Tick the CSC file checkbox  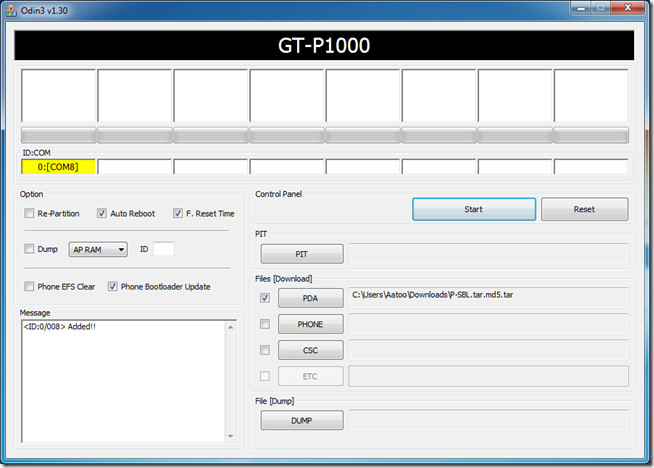point(265,350)
